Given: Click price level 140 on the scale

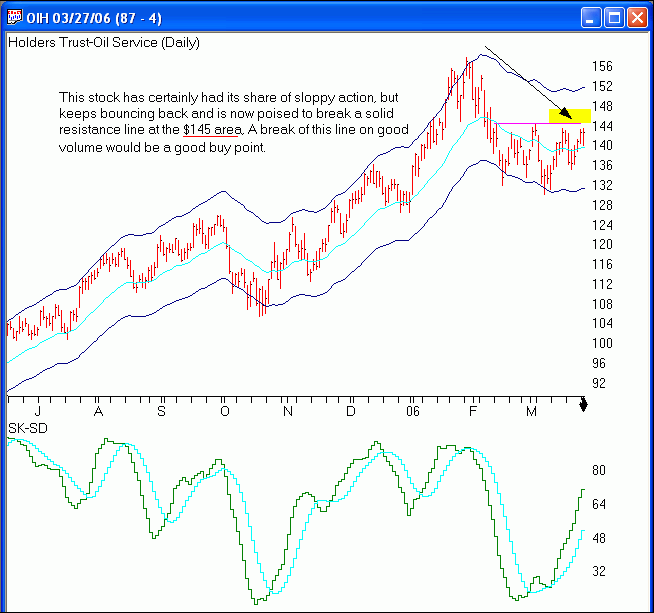Looking at the screenshot, I should click(602, 146).
